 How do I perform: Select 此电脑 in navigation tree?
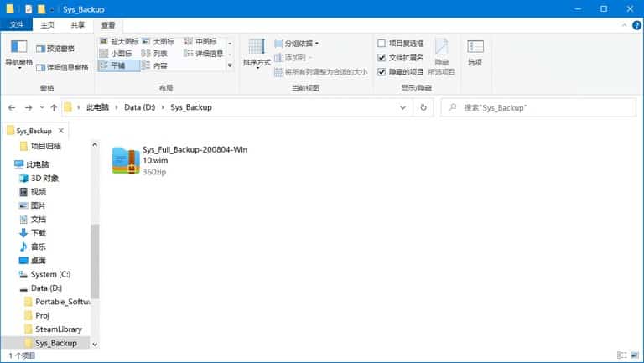(x=32, y=164)
